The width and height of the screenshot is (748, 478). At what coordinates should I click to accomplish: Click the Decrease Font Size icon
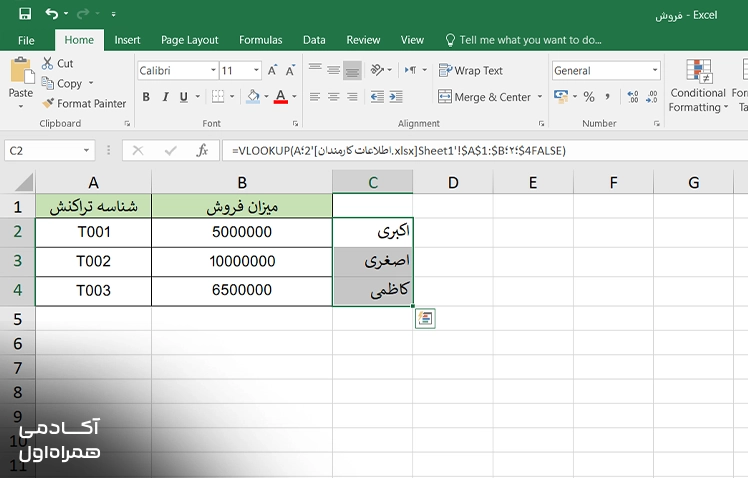pos(290,71)
